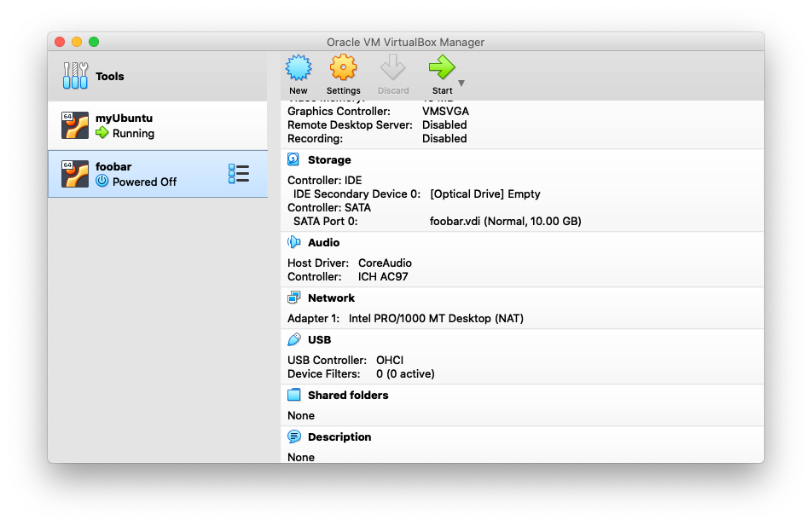
Task: Open the USB section heading
Action: [320, 340]
